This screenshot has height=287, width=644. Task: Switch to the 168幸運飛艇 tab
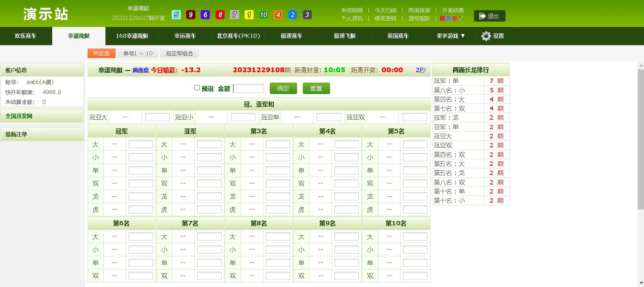(x=132, y=36)
